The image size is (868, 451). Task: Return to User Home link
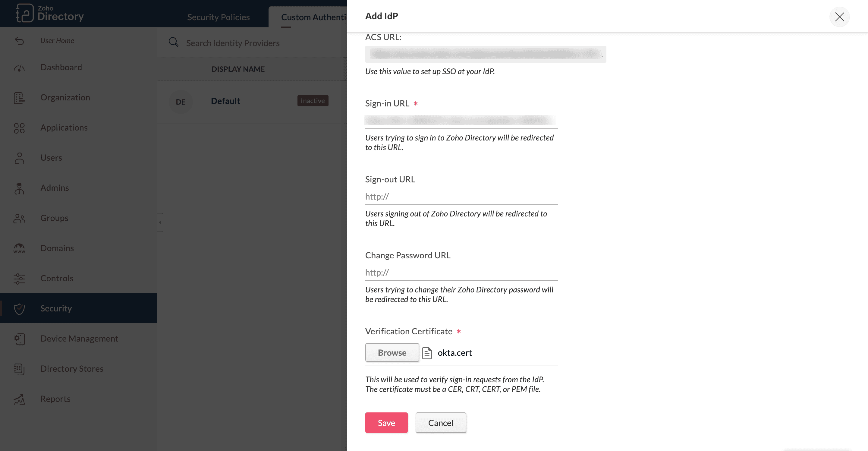coord(57,40)
